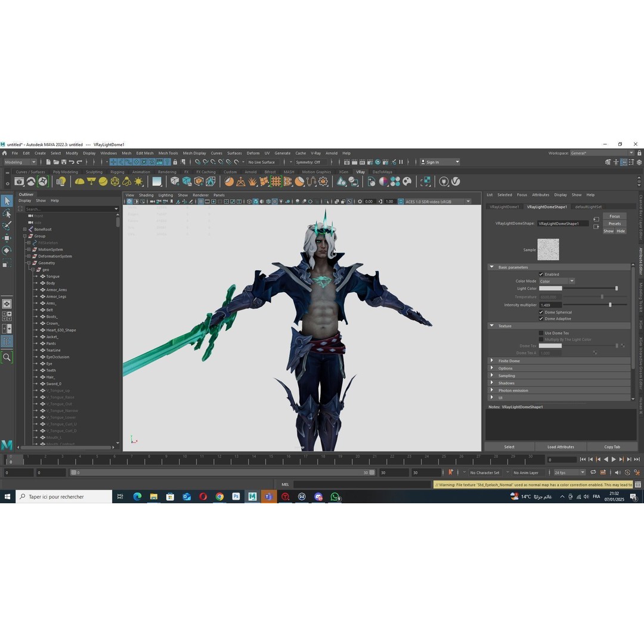The width and height of the screenshot is (644, 644).
Task: Click the magnifier search icon in left sidebar
Action: (x=7, y=357)
